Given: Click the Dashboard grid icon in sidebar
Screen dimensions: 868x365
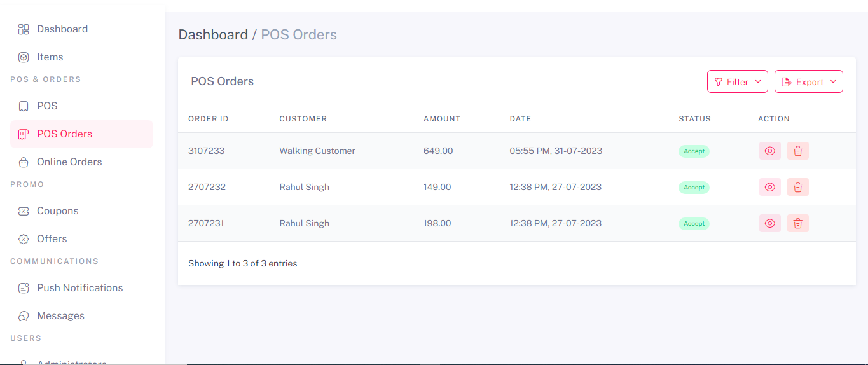Looking at the screenshot, I should (x=24, y=29).
